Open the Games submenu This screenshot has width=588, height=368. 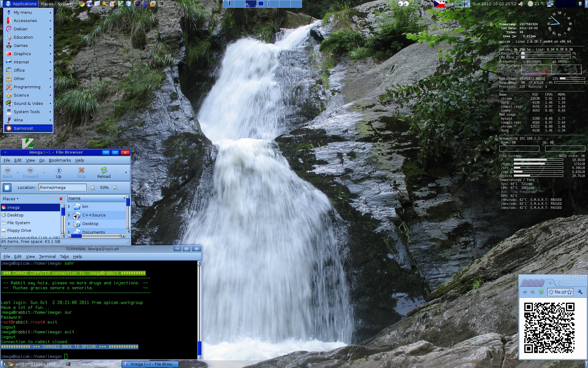pos(28,45)
